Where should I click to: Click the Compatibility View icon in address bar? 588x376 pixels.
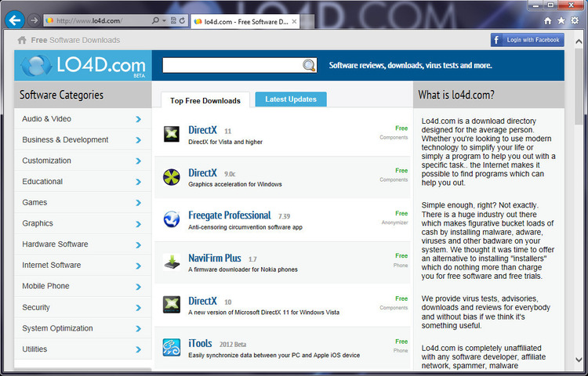pyautogui.click(x=173, y=21)
